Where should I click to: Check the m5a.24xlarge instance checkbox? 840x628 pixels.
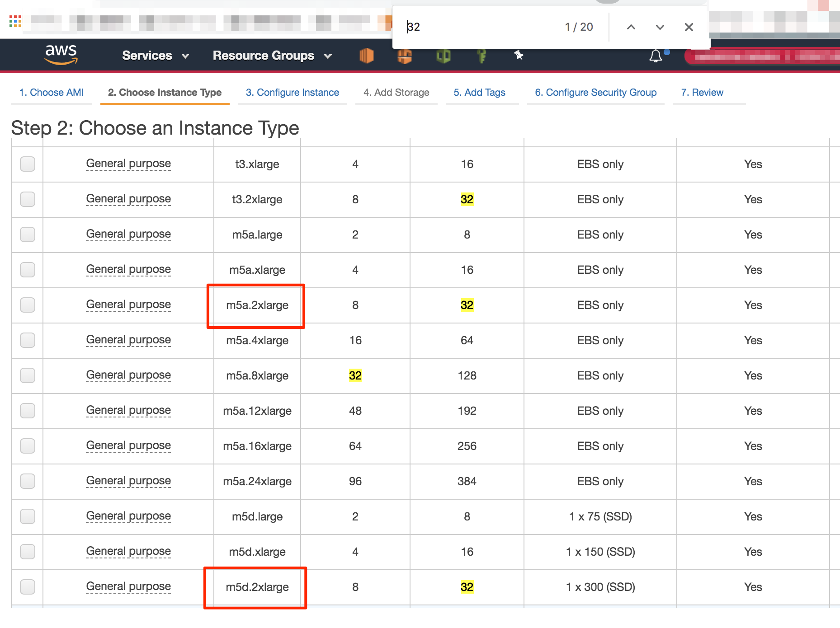tap(28, 481)
